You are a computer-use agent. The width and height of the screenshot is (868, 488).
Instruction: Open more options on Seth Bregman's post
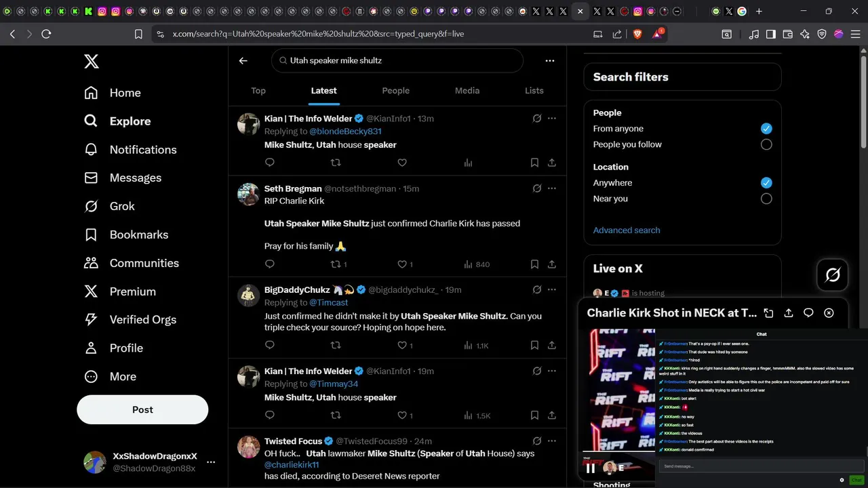click(x=552, y=188)
